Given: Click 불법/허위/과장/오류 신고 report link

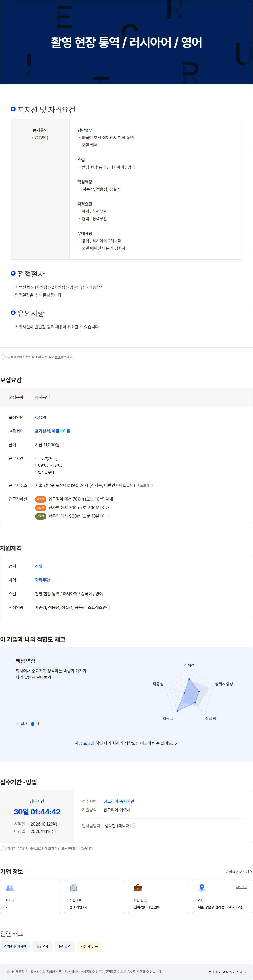Looking at the screenshot, I should tap(227, 972).
